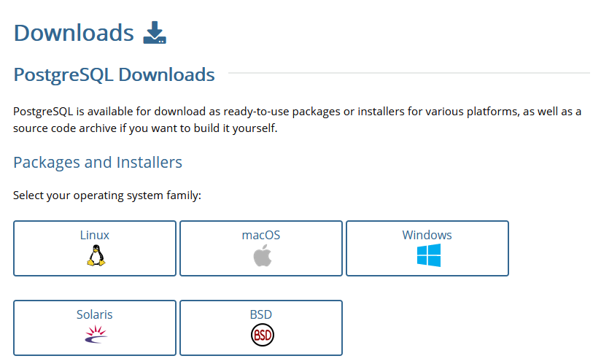Open the macOS text link

tap(261, 235)
